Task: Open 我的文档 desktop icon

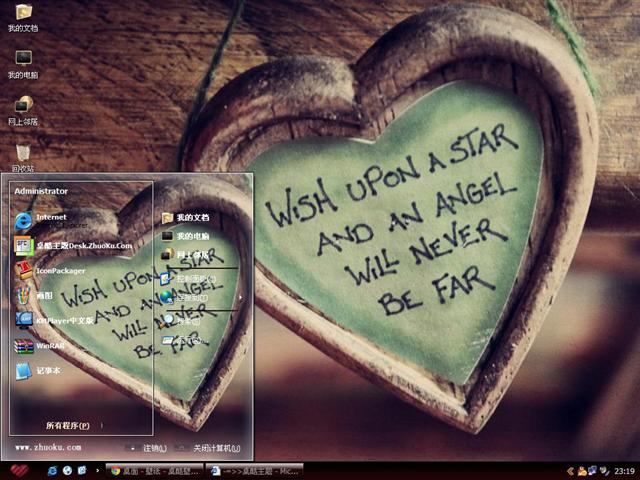Action: 23,18
